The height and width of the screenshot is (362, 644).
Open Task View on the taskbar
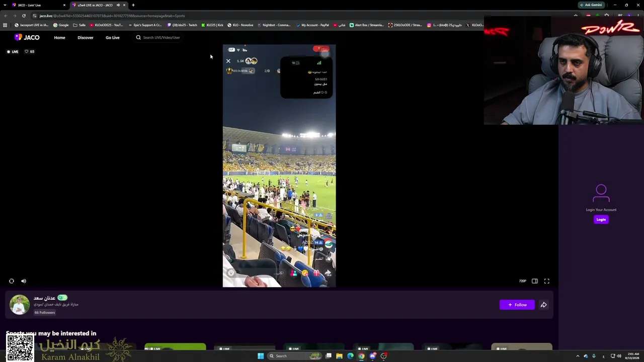[x=328, y=356]
